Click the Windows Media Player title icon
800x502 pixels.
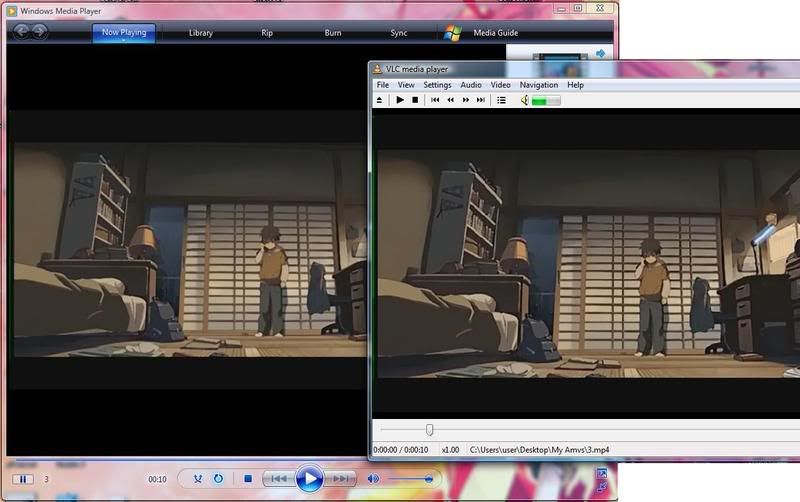click(11, 11)
